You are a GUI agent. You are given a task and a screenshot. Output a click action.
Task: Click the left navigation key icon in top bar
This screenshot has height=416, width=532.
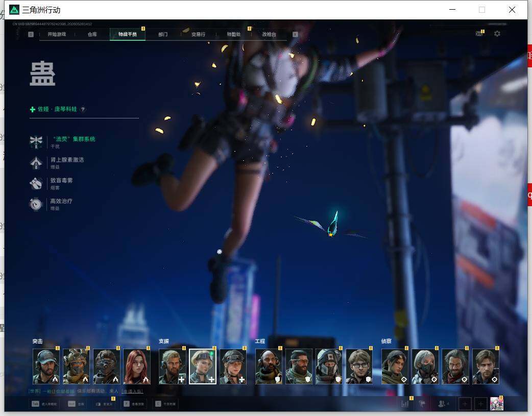(x=31, y=34)
